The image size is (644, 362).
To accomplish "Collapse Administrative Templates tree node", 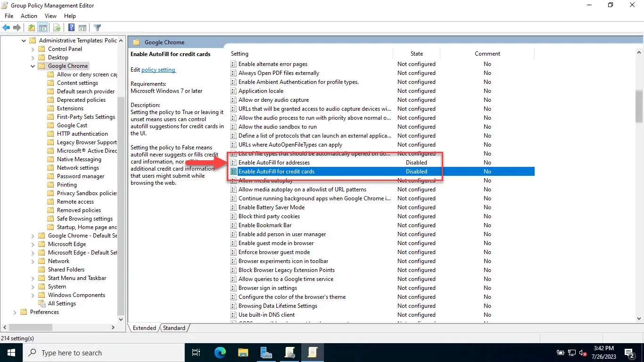I will click(x=24, y=41).
